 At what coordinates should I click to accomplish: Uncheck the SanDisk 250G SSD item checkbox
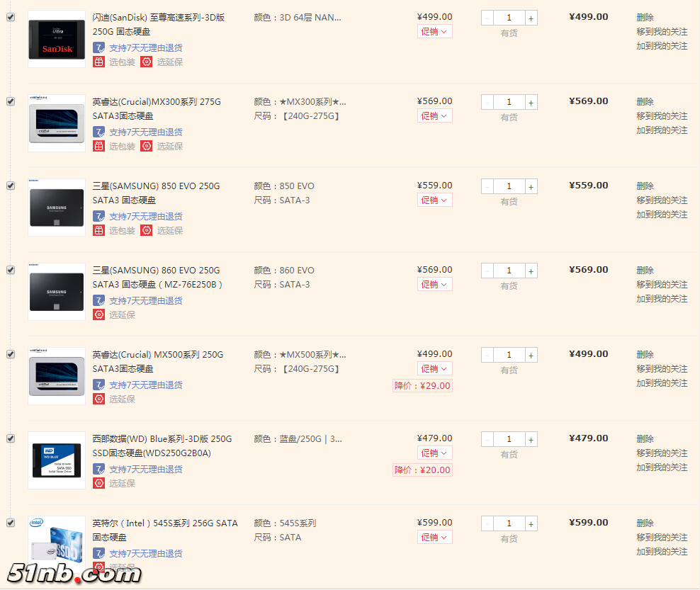pos(11,17)
